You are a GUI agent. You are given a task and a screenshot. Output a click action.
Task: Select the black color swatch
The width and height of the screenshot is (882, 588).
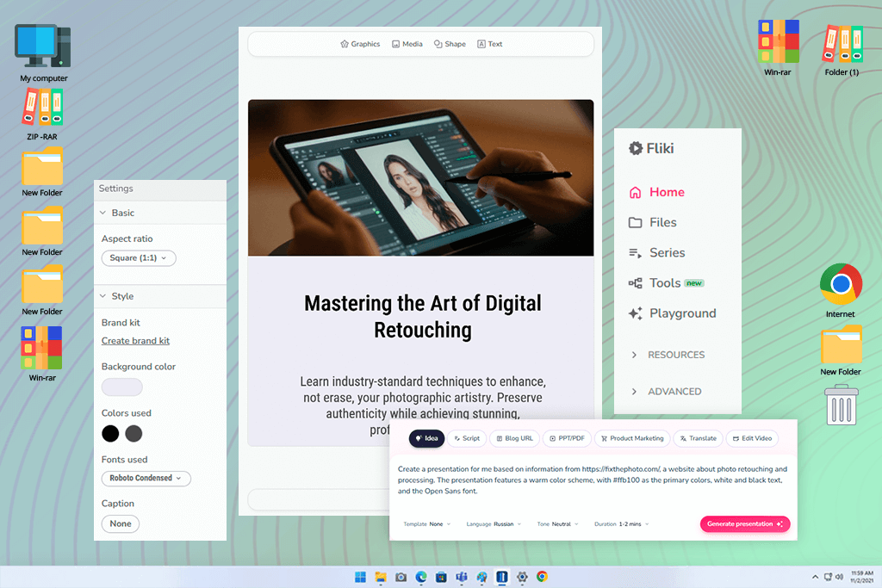110,433
